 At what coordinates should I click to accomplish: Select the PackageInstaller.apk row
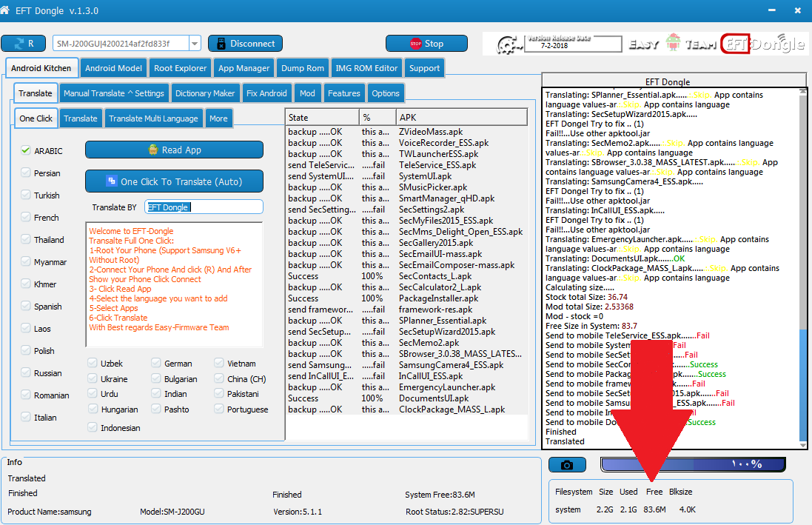pos(406,298)
